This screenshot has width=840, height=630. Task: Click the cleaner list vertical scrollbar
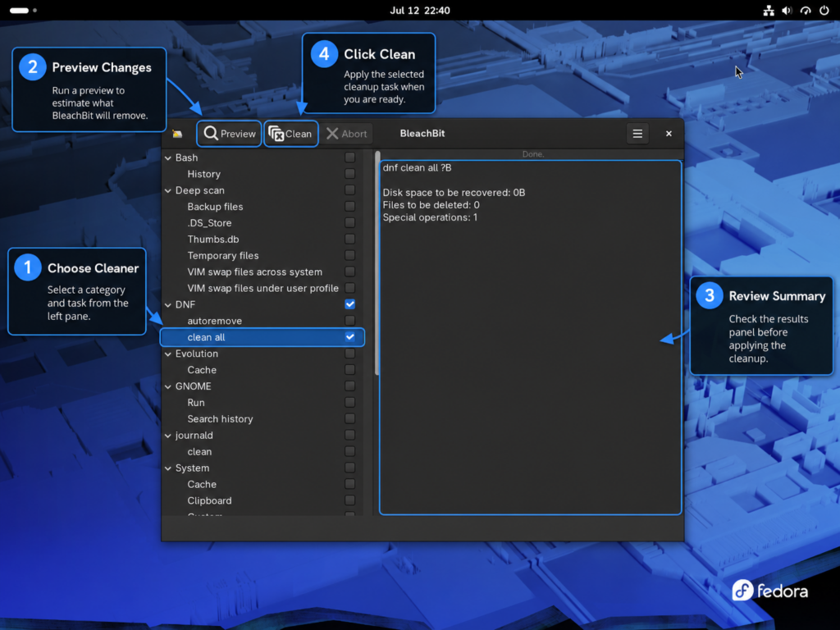click(377, 263)
